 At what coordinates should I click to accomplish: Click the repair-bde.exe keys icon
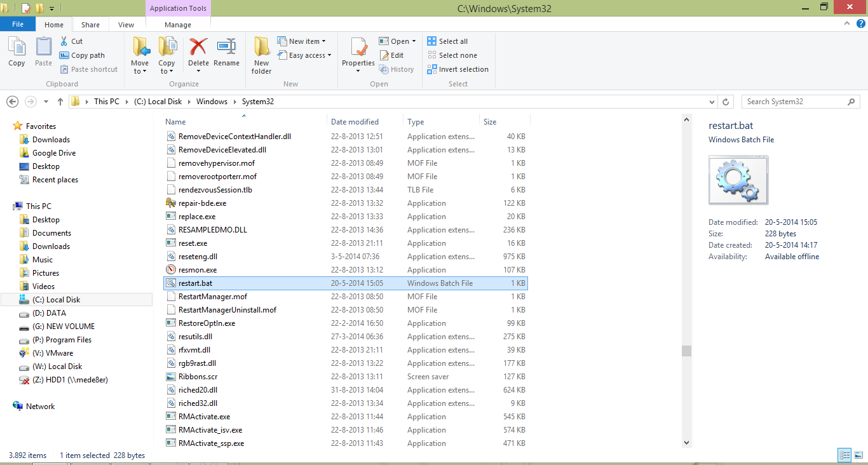click(x=170, y=203)
